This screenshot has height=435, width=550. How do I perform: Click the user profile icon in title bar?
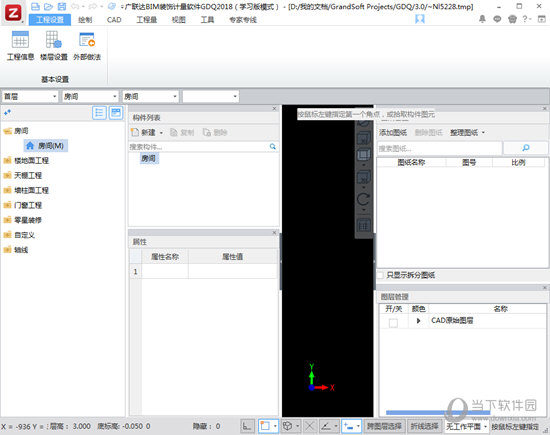point(420,19)
